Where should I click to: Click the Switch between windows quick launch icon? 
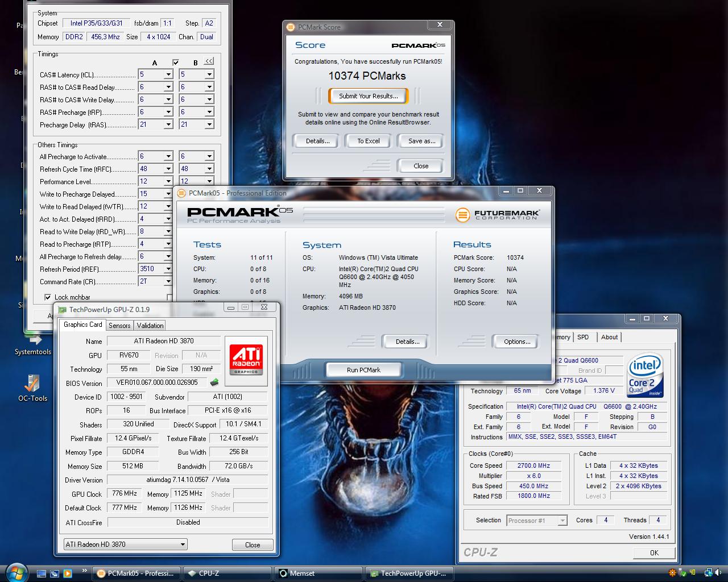coord(55,573)
